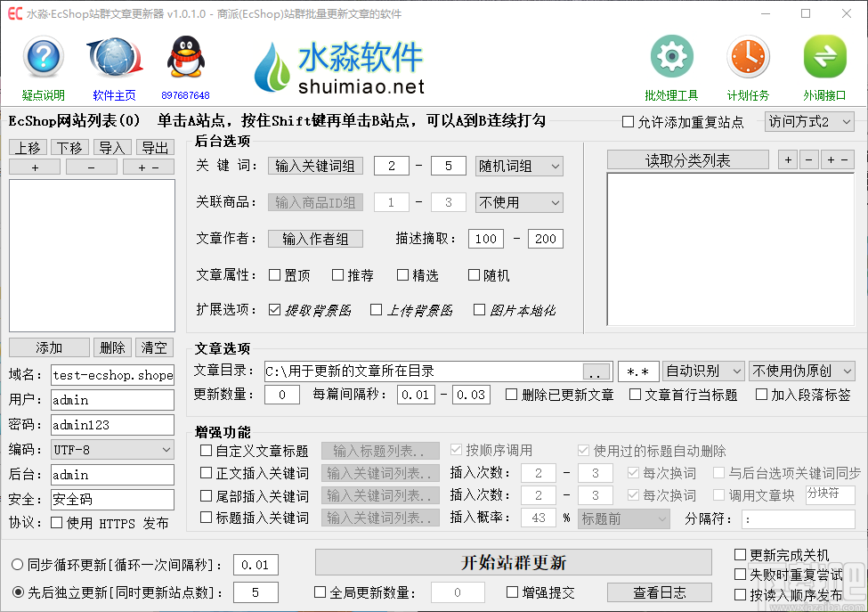
Task: Enable the 允许添加重复站点 checkbox
Action: [629, 122]
